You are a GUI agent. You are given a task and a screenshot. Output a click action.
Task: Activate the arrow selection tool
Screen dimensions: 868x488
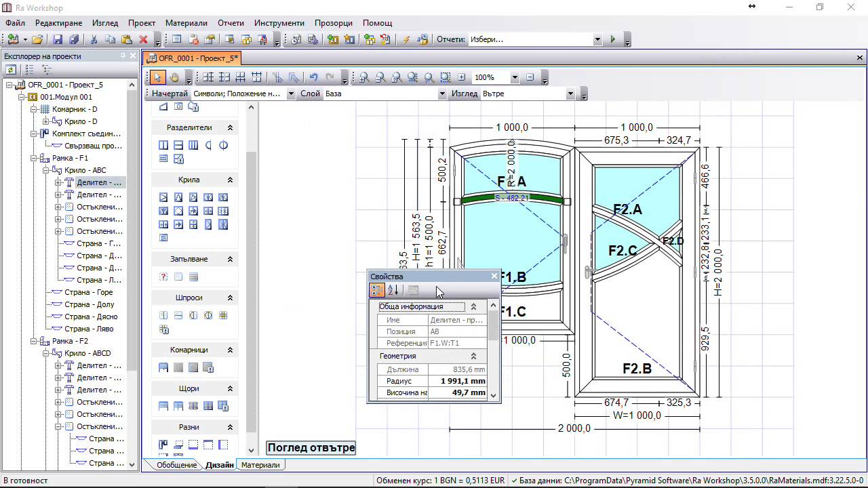point(157,77)
